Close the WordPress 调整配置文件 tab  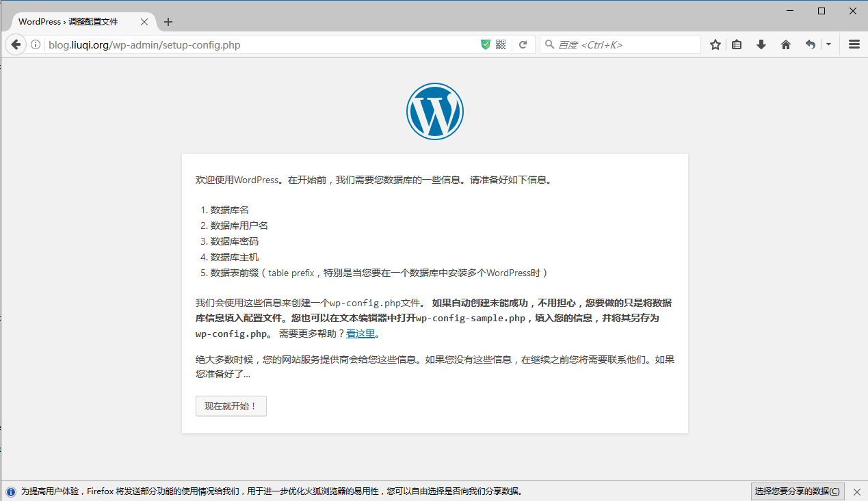(x=144, y=22)
